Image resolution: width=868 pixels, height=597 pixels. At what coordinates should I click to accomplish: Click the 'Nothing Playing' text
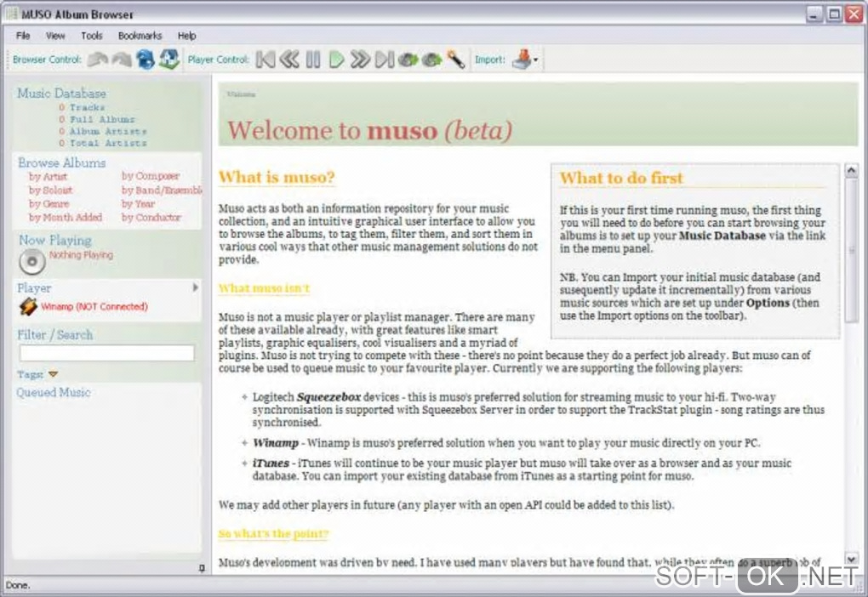81,255
